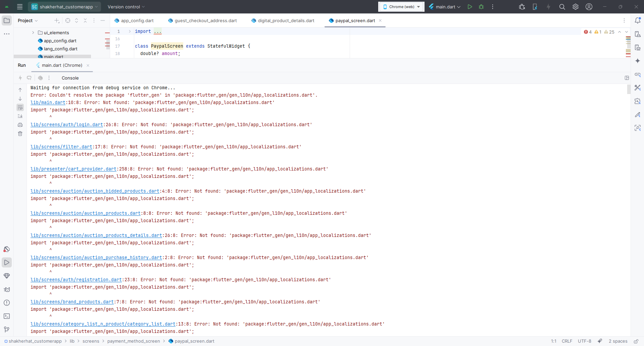
Task: Change console layout icon at right
Action: 627,78
